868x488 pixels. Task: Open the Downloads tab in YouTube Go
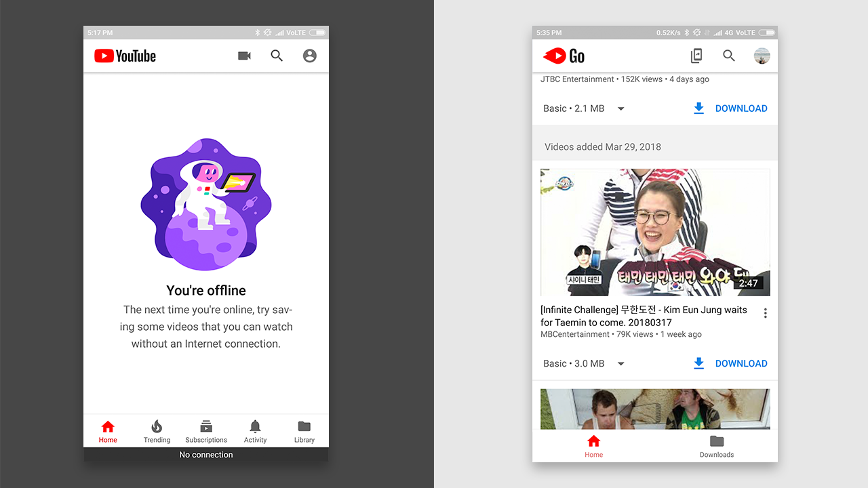coord(717,446)
